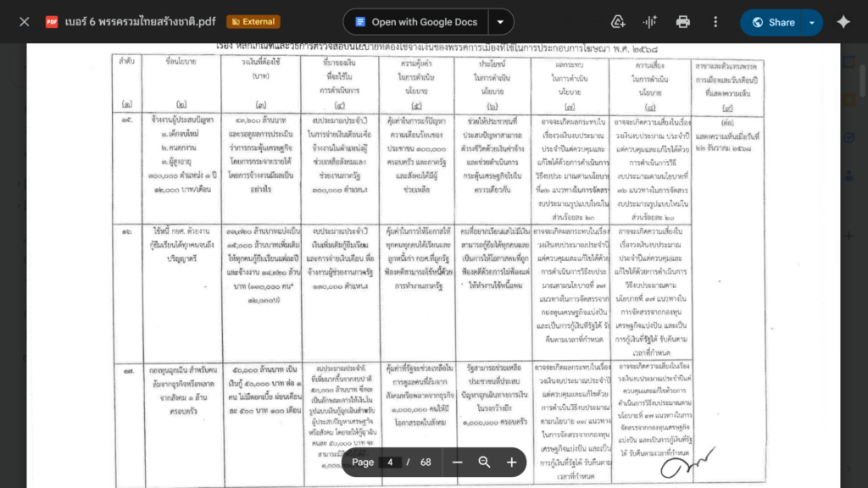Click the Share button
The height and width of the screenshot is (488, 868).
click(771, 22)
